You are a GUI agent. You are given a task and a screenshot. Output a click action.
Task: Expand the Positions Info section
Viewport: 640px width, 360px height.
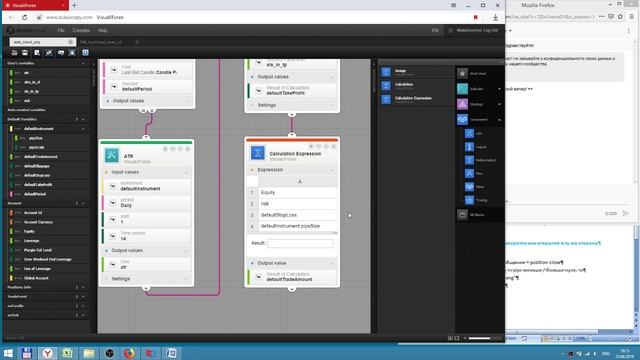point(83,287)
